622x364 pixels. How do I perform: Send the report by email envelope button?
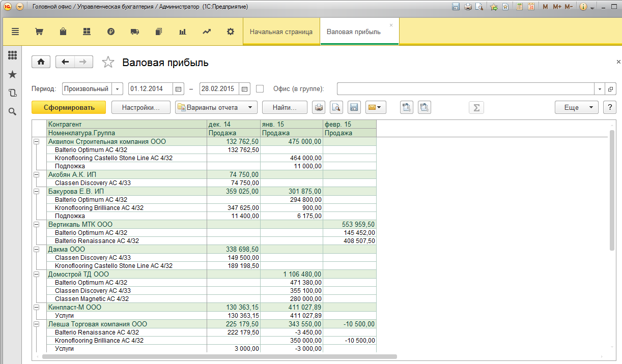click(x=376, y=107)
